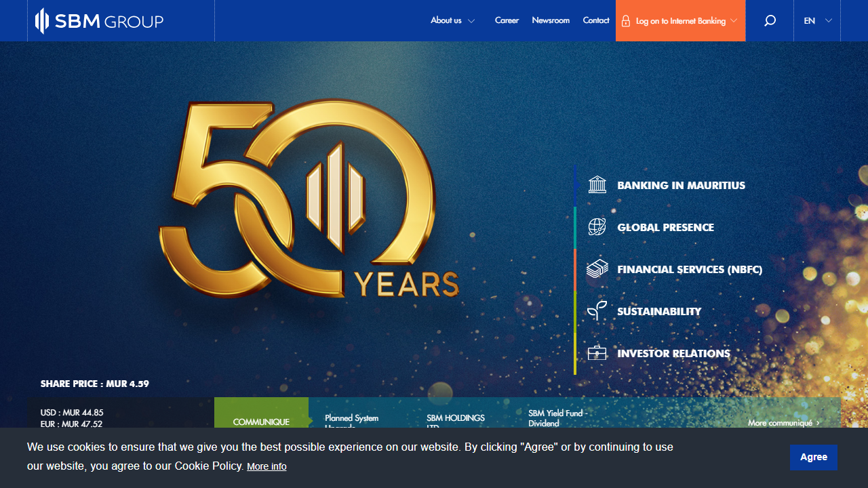Click the briefcase Investor Relations icon
The width and height of the screenshot is (868, 488).
[x=597, y=353]
